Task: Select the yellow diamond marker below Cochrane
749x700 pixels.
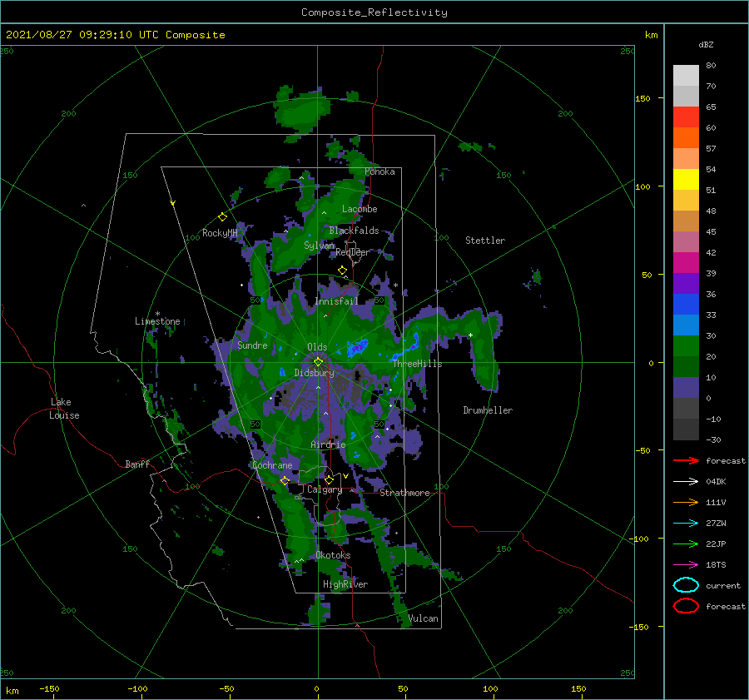Action: (285, 480)
